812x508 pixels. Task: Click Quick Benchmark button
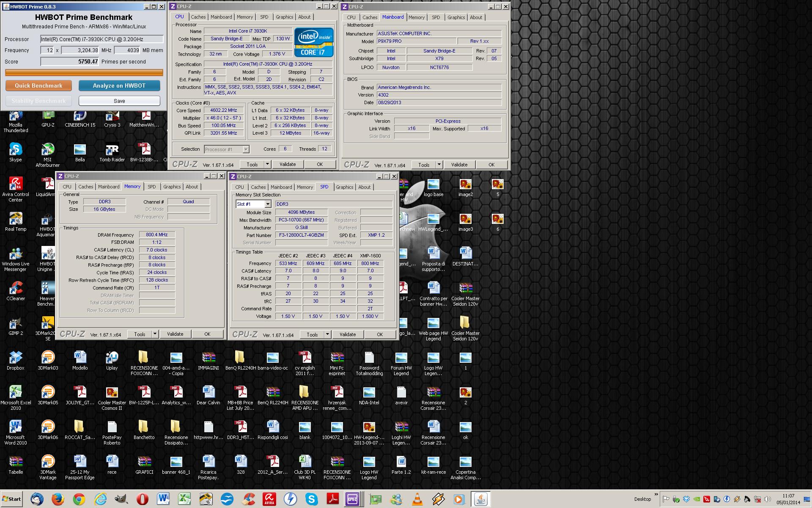click(x=38, y=86)
